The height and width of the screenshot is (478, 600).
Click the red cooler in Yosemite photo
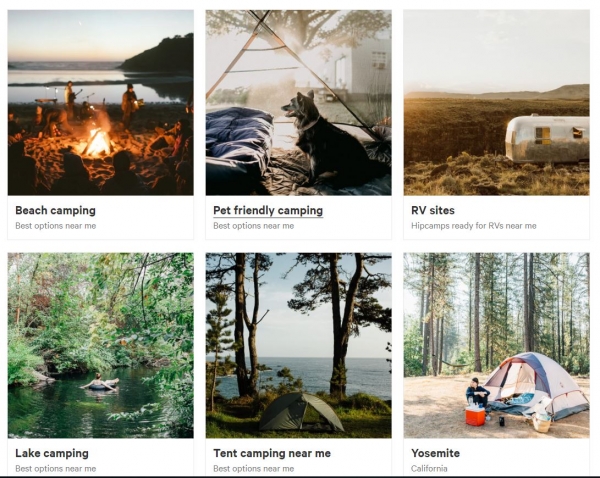[x=475, y=416]
